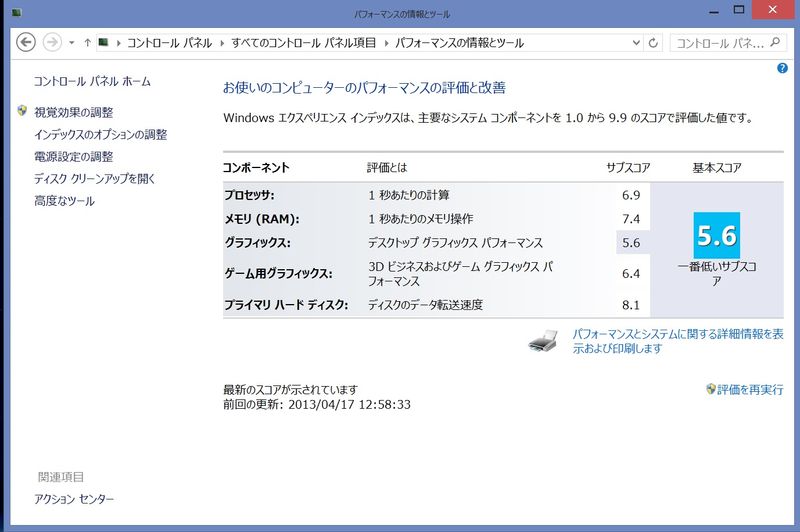
Task: Select コントロール パネル breadcrumb
Action: tap(169, 43)
